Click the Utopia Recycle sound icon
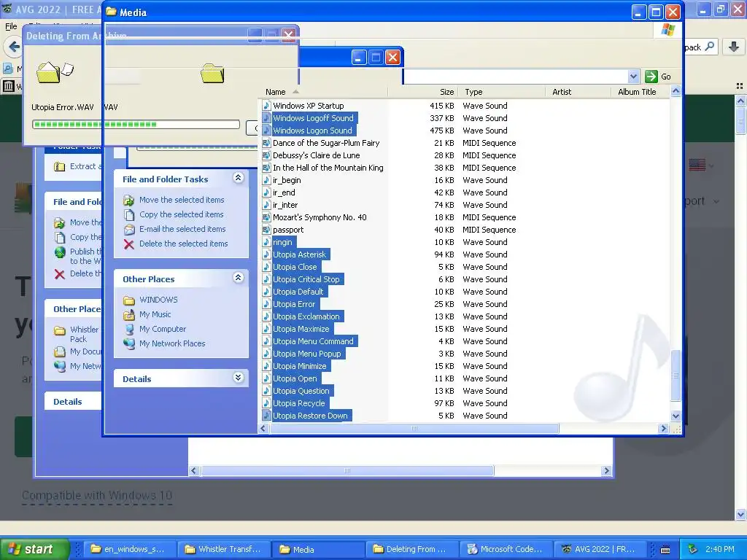Viewport: 747px width, 560px height. click(x=267, y=402)
